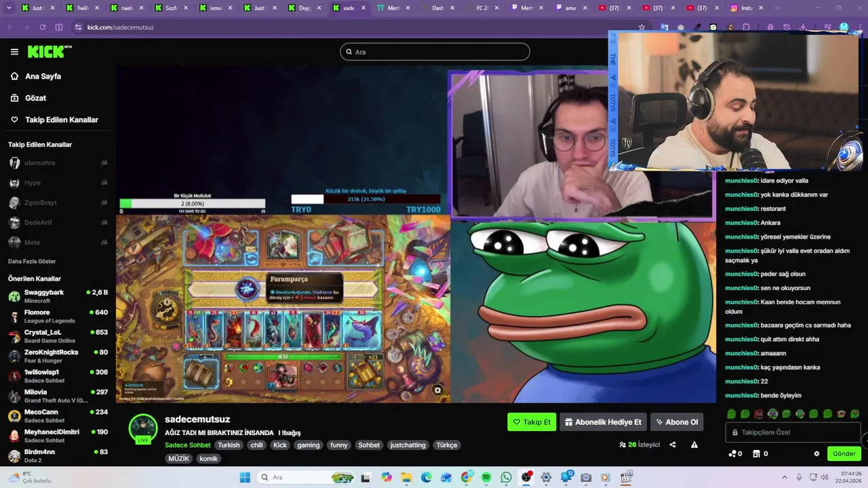Click the Gönder send button
This screenshot has height=488, width=868.
click(x=844, y=454)
